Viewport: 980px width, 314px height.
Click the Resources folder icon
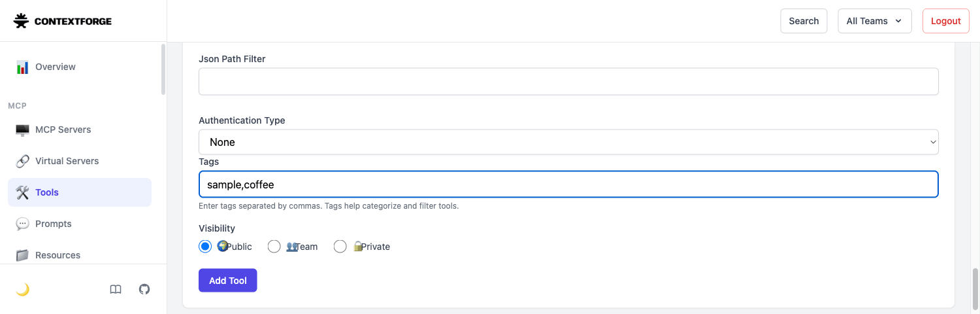(22, 255)
